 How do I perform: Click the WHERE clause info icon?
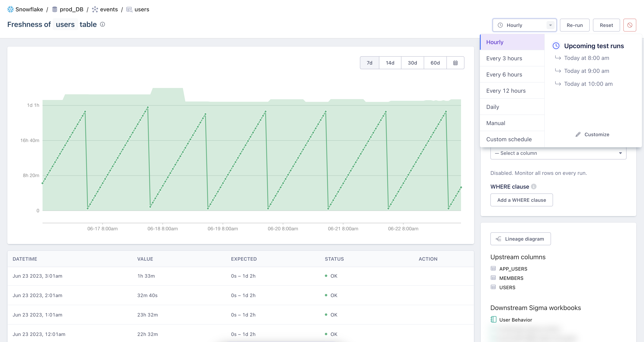[534, 186]
